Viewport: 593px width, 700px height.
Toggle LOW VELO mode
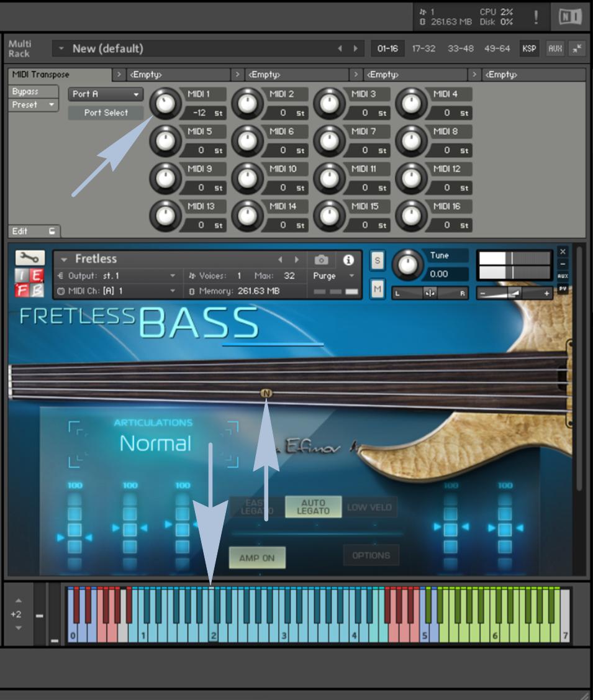pos(369,507)
